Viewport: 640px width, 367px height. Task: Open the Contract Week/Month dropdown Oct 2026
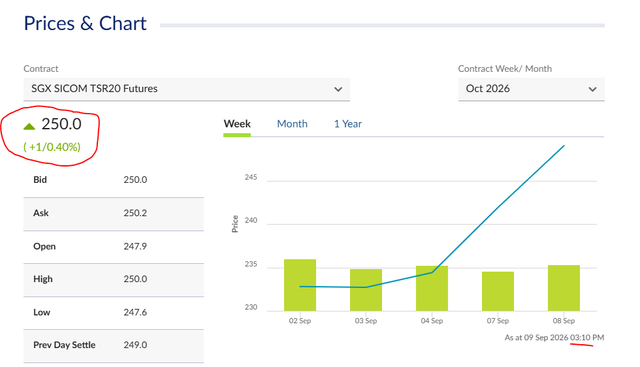click(531, 89)
